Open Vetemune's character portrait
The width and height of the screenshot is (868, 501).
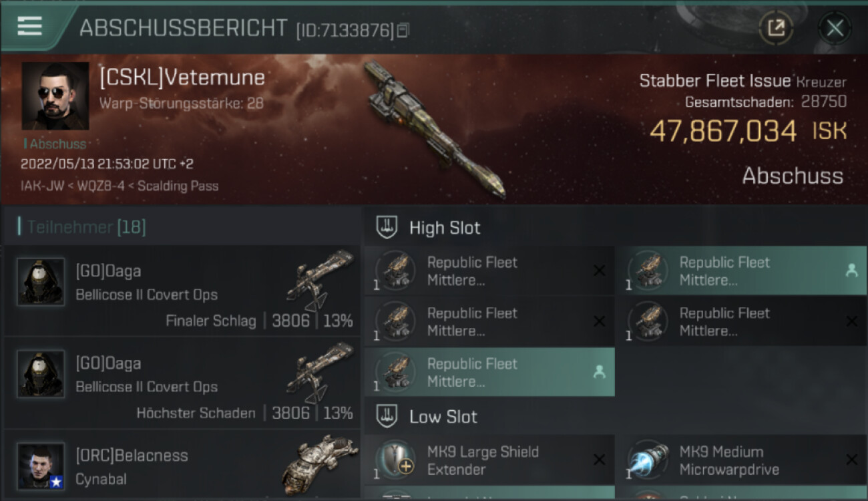click(x=55, y=96)
